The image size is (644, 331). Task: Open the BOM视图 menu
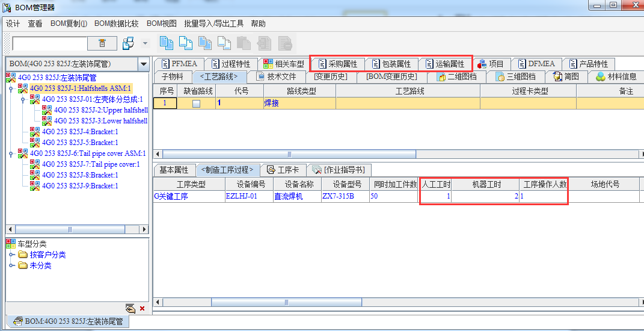[161, 24]
